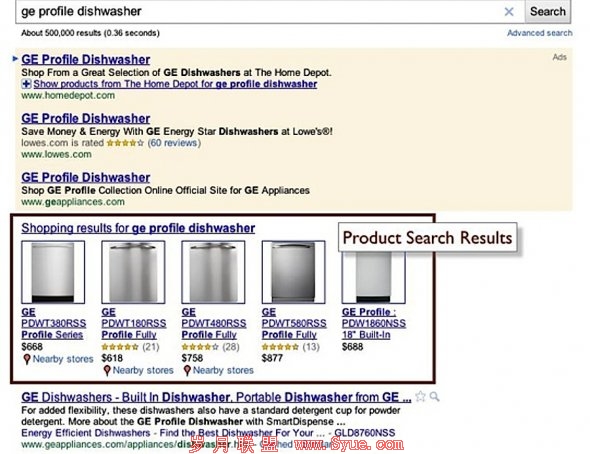
Task: Open the Advanced search link
Action: (x=540, y=33)
